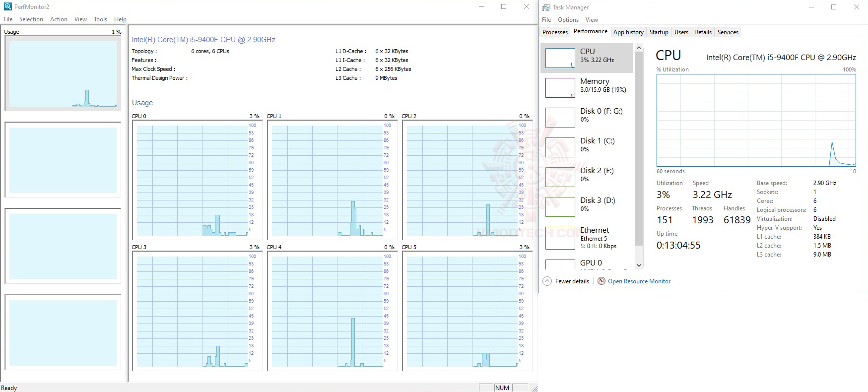
Task: Click CPU 4 usage graph
Action: click(332, 311)
